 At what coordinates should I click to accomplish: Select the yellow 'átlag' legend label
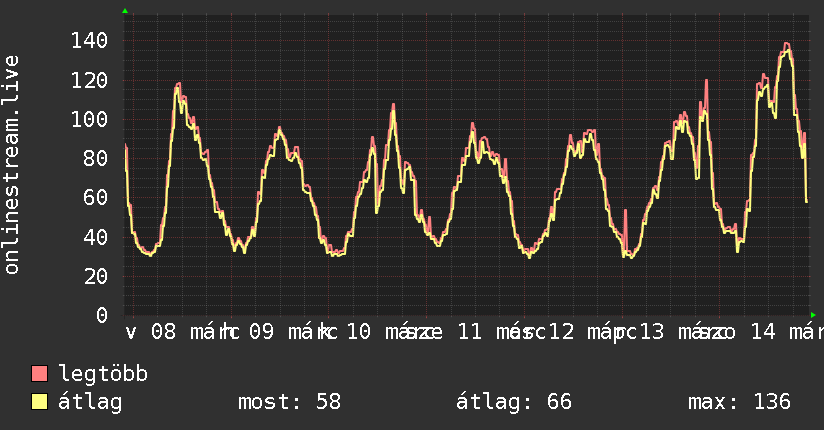coord(90,402)
